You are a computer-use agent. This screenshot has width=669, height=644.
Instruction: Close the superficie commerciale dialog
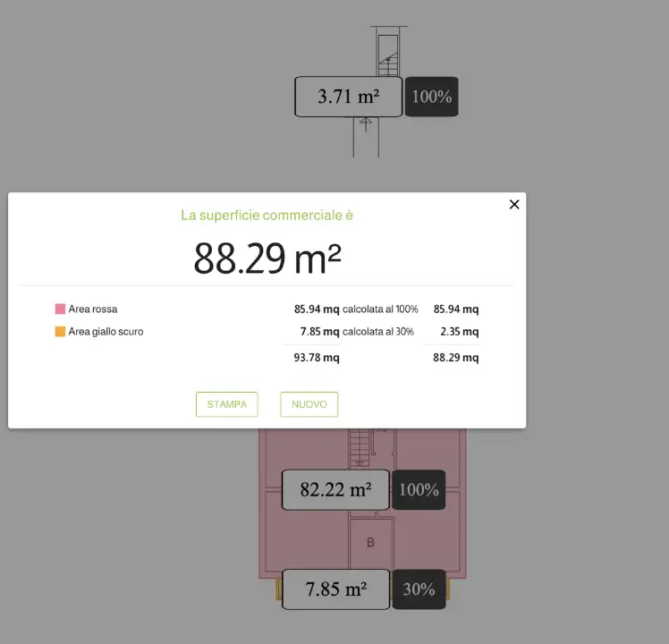[x=514, y=205]
